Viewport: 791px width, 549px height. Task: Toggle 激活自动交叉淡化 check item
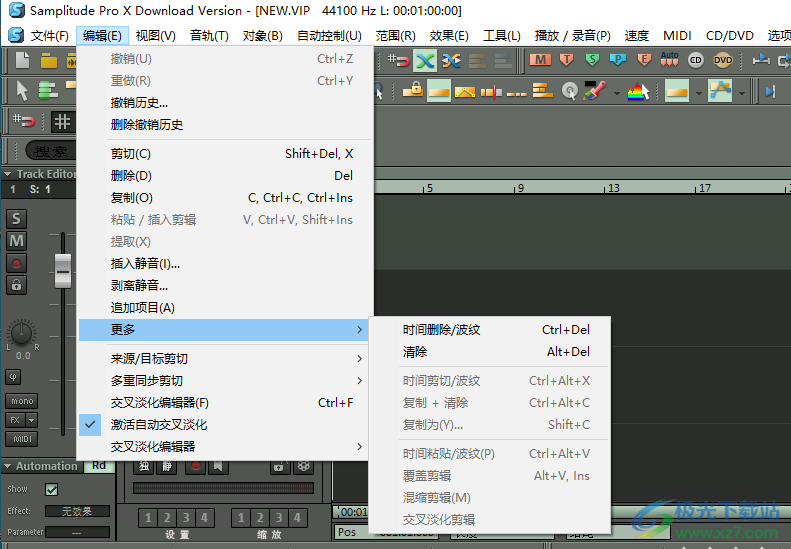point(226,425)
